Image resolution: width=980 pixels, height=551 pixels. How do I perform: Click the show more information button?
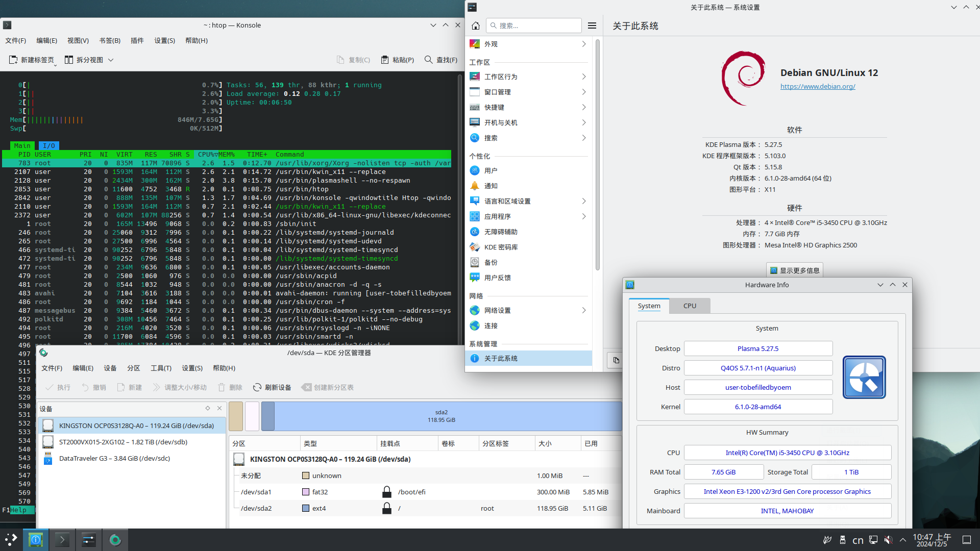click(795, 270)
